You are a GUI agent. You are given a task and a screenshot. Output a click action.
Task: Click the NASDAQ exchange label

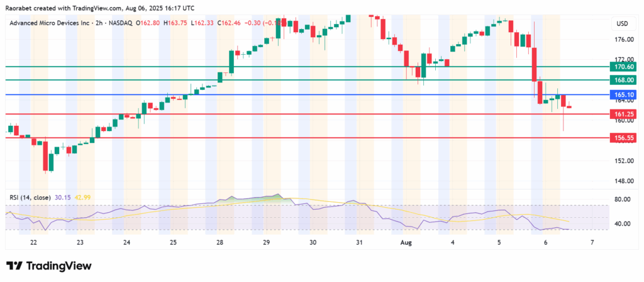[x=118, y=23]
